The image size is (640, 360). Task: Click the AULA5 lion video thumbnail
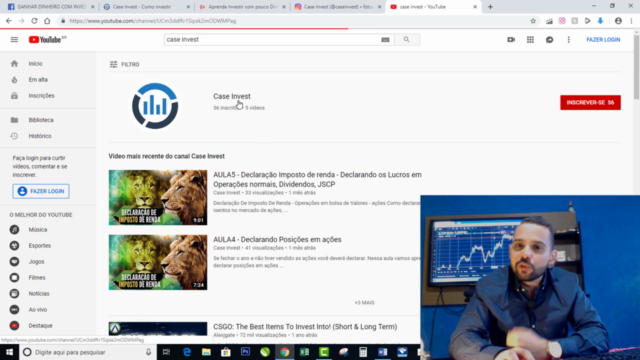pyautogui.click(x=158, y=198)
